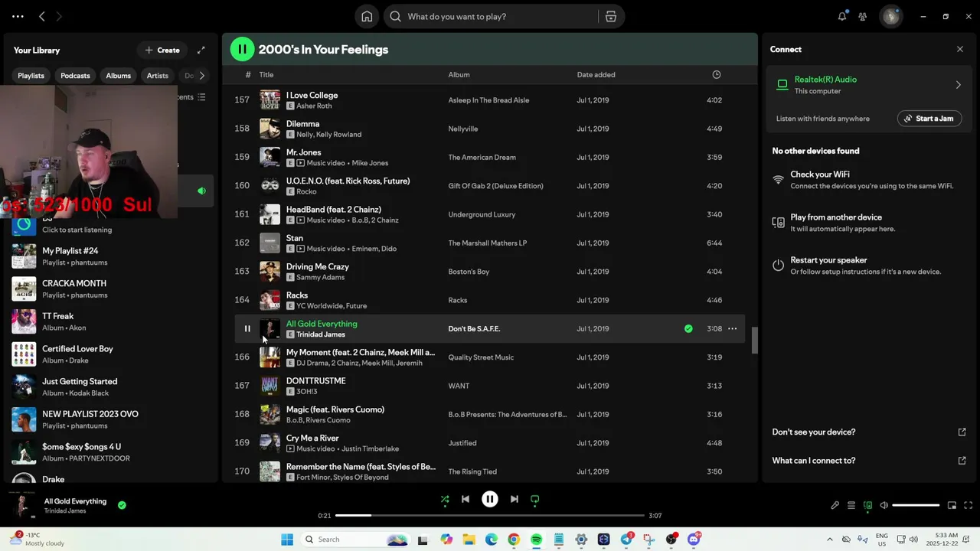Open Chrome in the taskbar
980x551 pixels.
tap(513, 540)
